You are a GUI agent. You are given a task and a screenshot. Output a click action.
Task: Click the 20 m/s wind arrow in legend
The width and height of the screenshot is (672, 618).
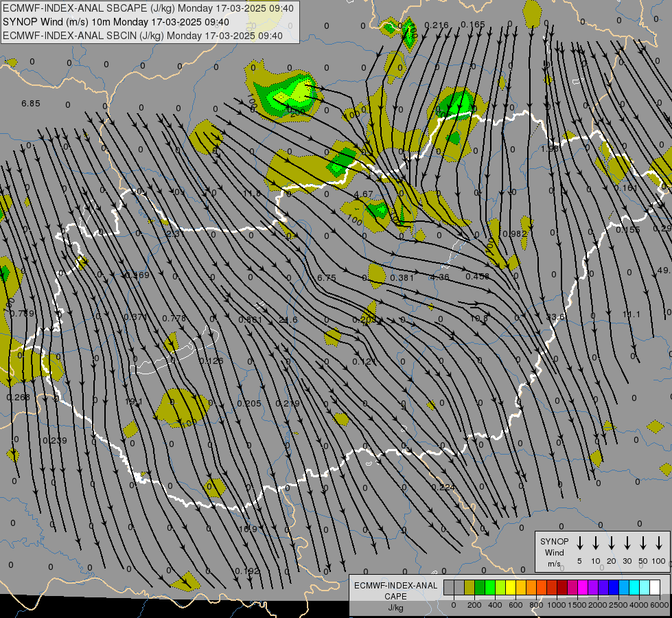(612, 543)
